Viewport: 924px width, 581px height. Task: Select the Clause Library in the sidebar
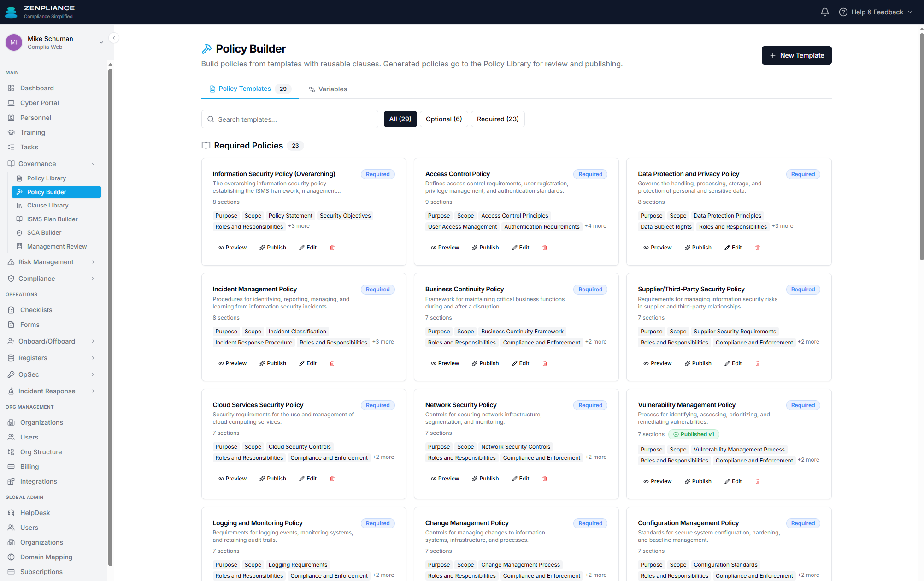click(x=47, y=205)
